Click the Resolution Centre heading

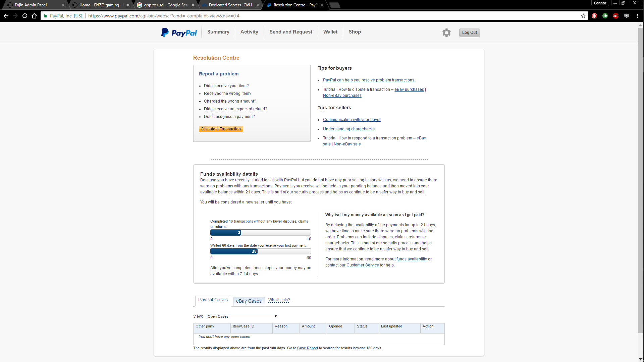pos(216,58)
